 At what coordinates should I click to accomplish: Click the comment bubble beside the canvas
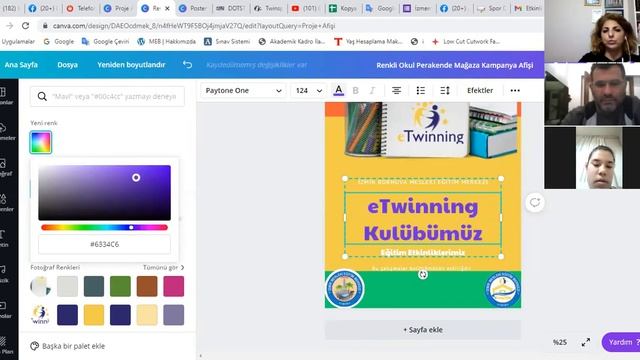[535, 202]
